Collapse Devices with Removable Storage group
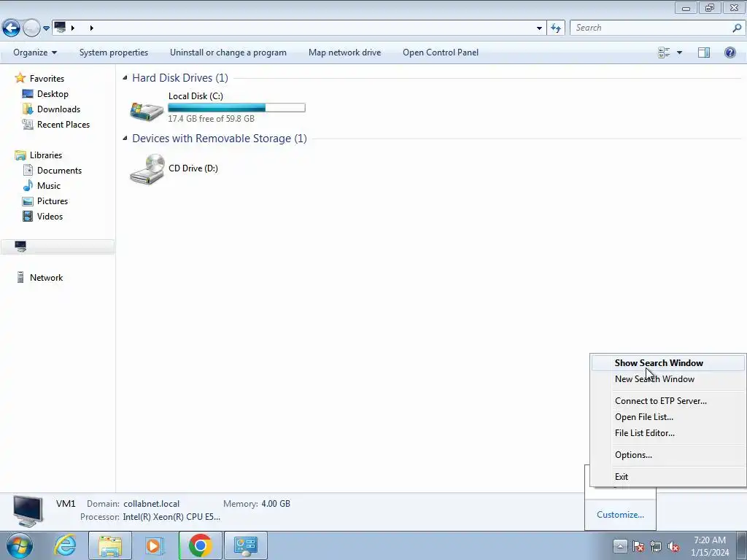This screenshot has height=560, width=747. [125, 138]
